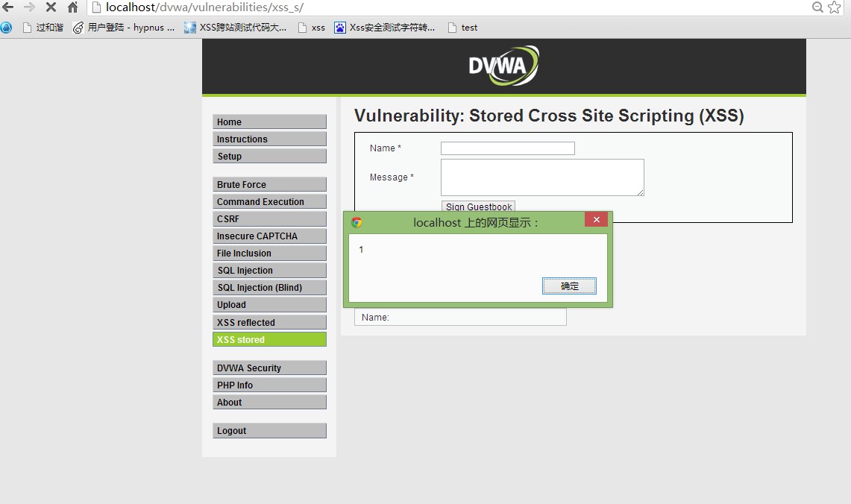851x504 pixels.
Task: Bookmark this page with star icon
Action: click(x=834, y=7)
